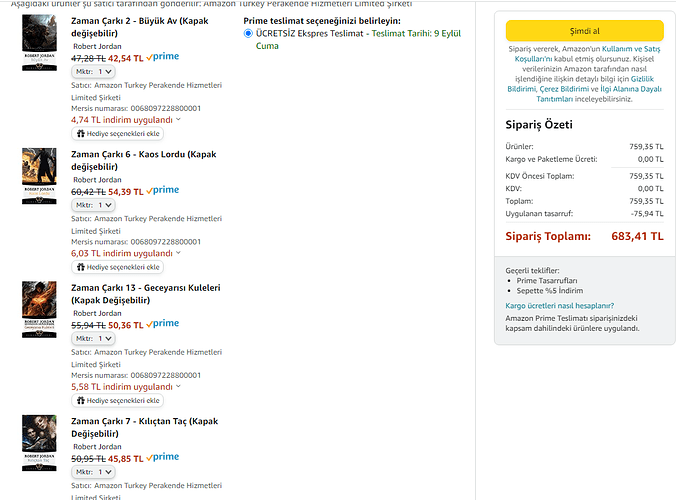Click Sepette %5 İndirim offer text
676x500 pixels.
coord(550,291)
